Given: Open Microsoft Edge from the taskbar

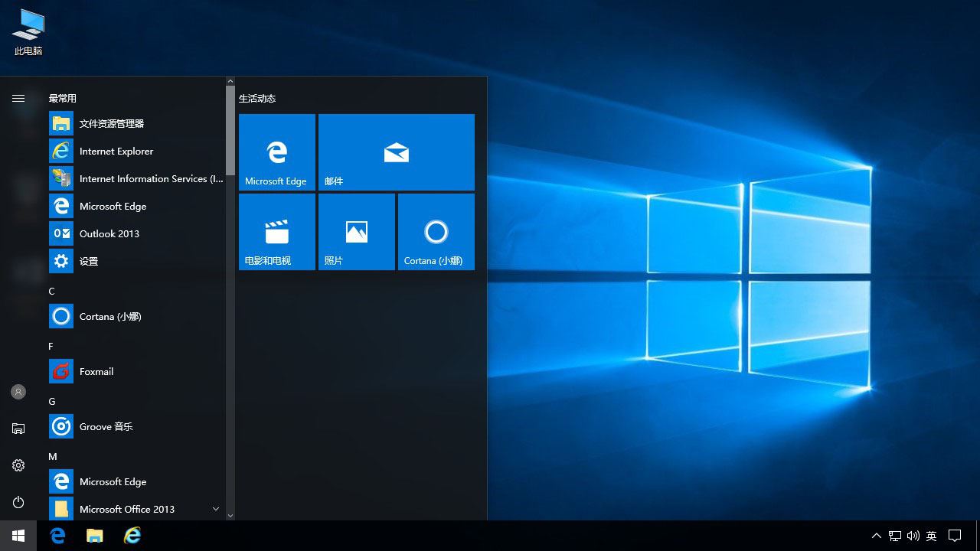Looking at the screenshot, I should point(58,536).
